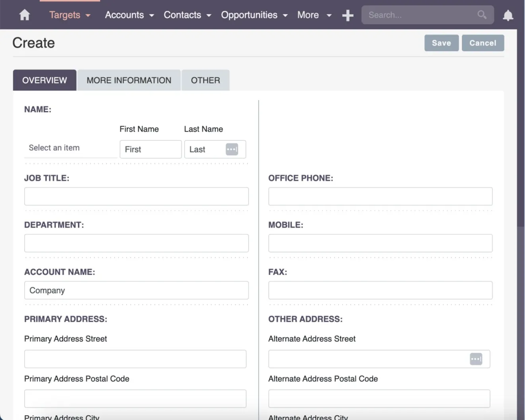Open the notifications bell

(508, 16)
